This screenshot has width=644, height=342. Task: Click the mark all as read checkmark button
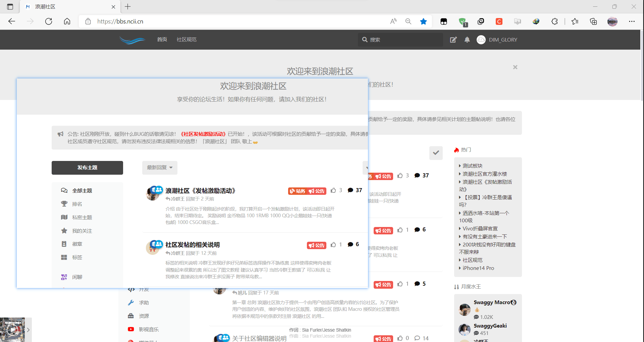[x=436, y=153]
